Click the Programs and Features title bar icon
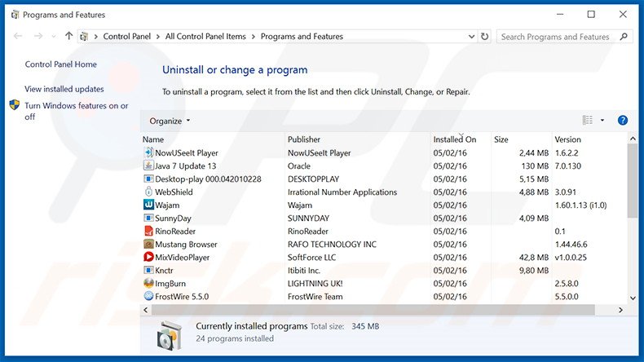This screenshot has height=362, width=644. (x=15, y=15)
